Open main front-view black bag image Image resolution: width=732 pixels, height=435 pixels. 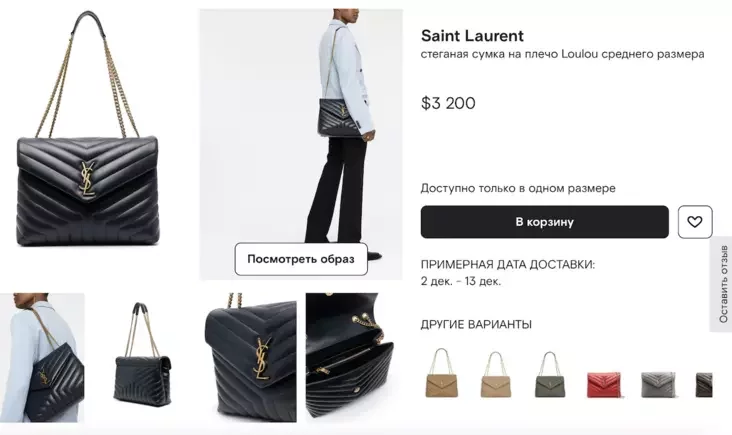[88, 129]
